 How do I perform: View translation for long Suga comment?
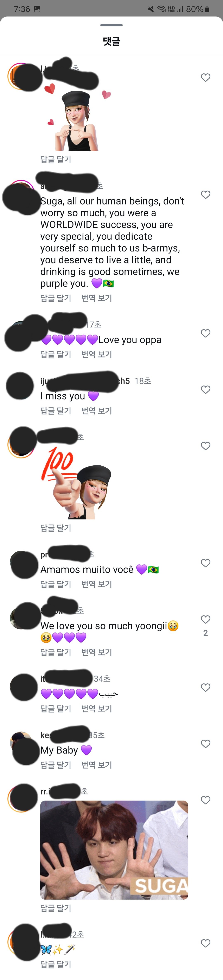pos(97,298)
